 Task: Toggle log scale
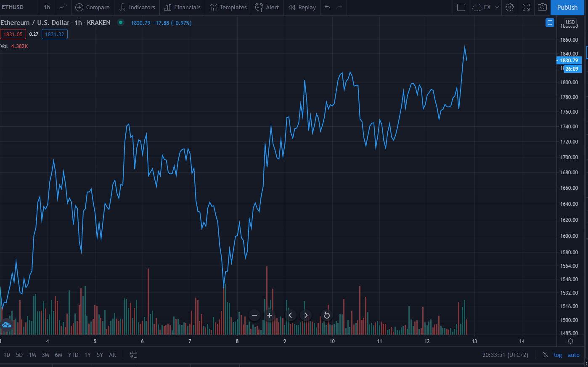tap(558, 355)
